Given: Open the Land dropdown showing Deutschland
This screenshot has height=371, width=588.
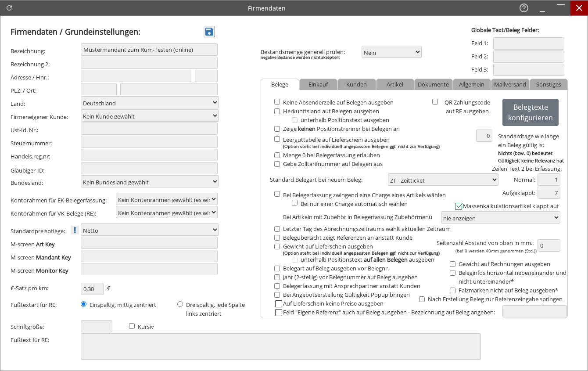Looking at the screenshot, I should tap(150, 103).
